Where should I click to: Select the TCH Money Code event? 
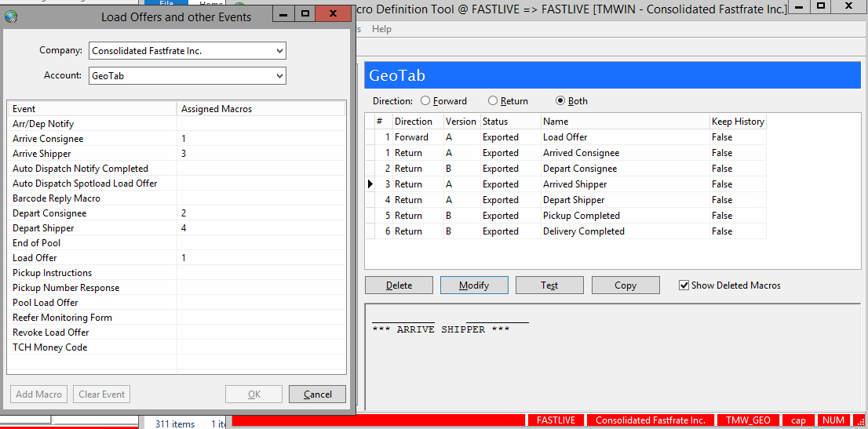pos(177,347)
